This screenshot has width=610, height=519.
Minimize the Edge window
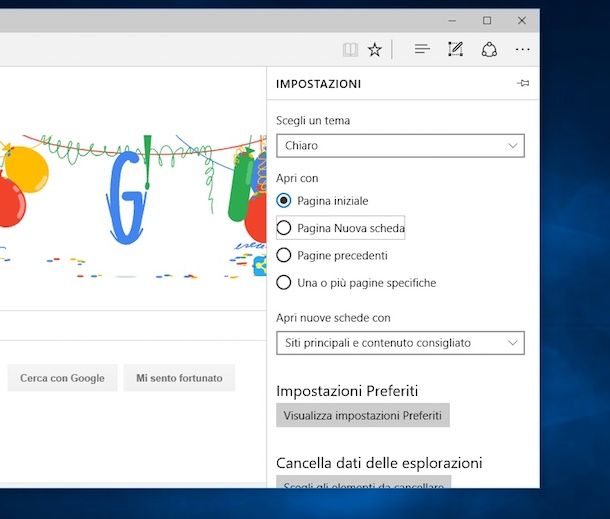tap(452, 21)
